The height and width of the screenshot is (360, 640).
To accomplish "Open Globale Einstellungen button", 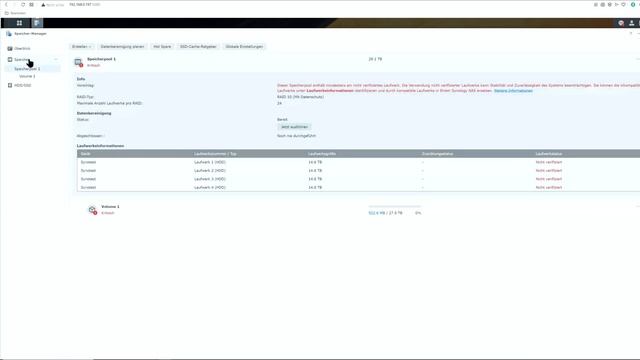I will (x=244, y=47).
